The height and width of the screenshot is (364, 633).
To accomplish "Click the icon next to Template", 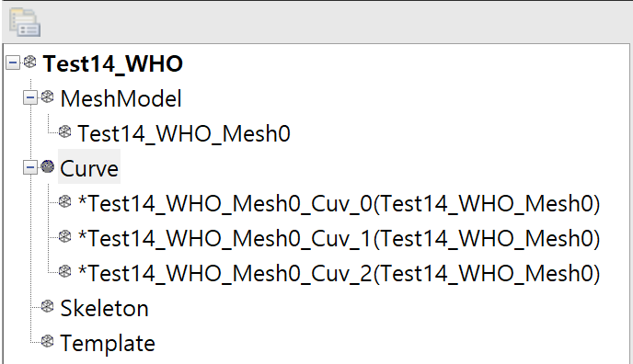I will pyautogui.click(x=47, y=341).
